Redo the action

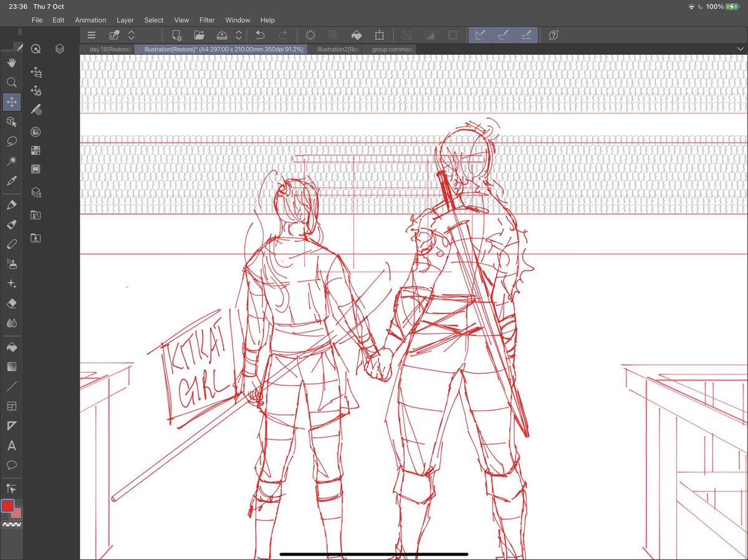coord(282,36)
